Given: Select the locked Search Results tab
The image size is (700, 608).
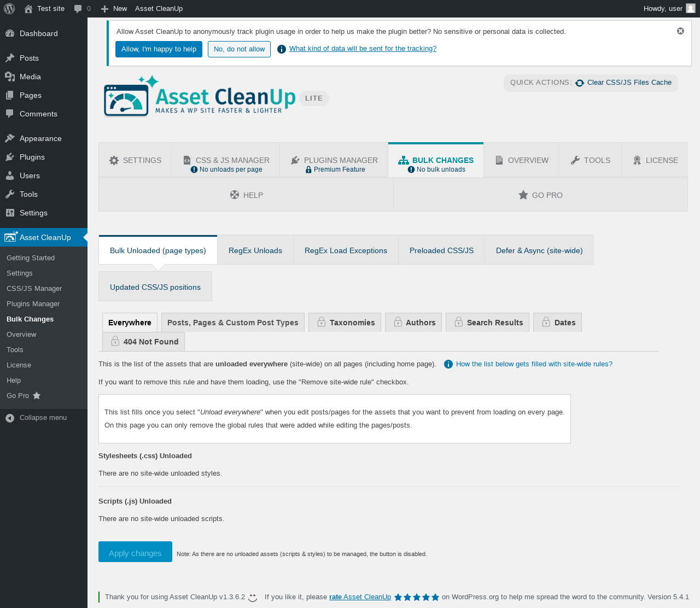Looking at the screenshot, I should point(488,323).
